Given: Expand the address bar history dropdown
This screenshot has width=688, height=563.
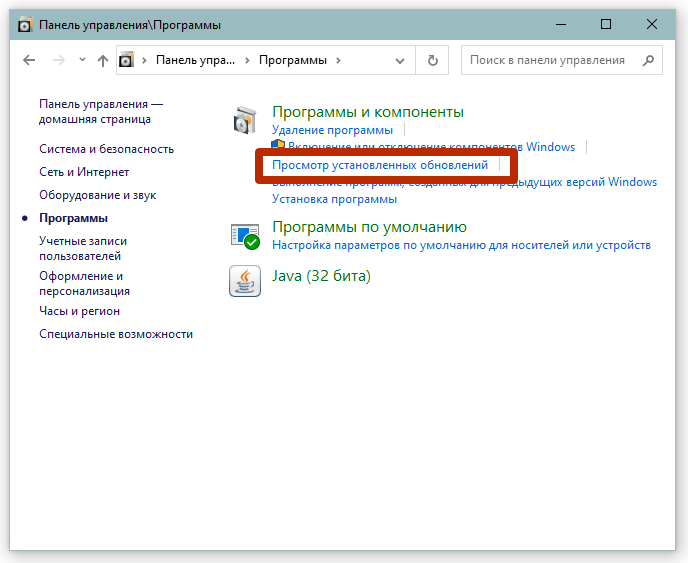Looking at the screenshot, I should pyautogui.click(x=402, y=60).
